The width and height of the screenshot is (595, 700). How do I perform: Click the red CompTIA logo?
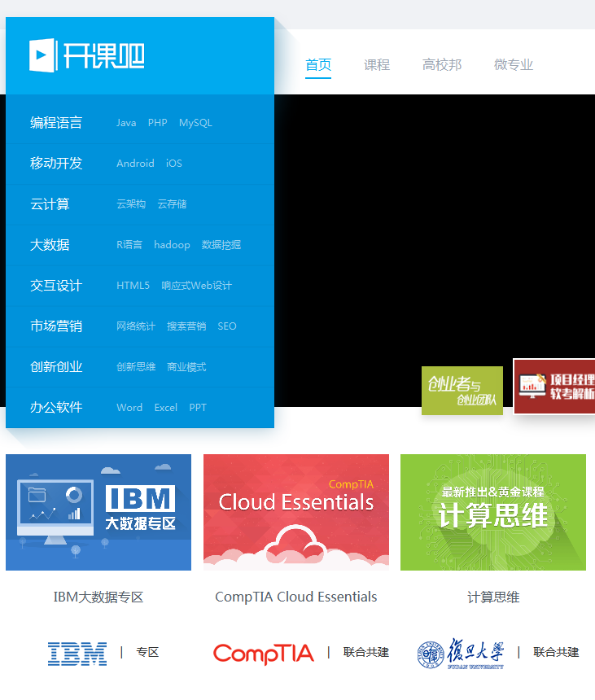point(264,654)
